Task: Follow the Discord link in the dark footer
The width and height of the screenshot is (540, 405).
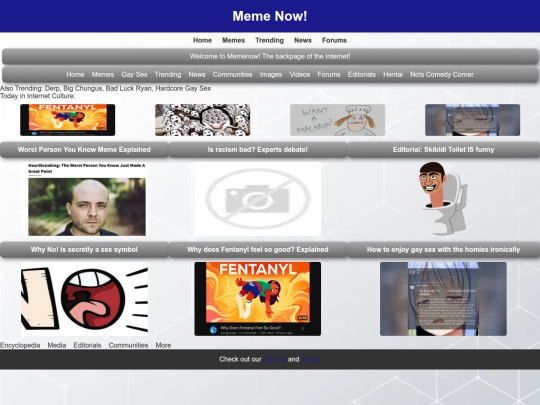Action: (275, 359)
